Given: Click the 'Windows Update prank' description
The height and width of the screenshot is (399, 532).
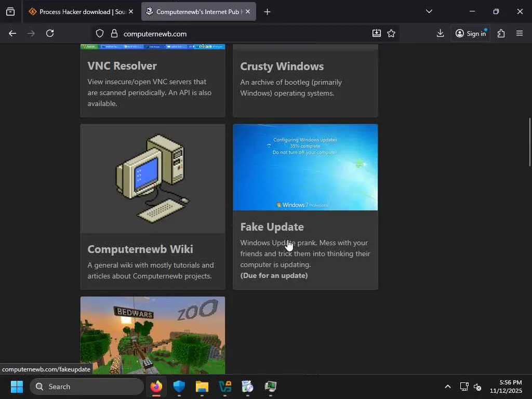Looking at the screenshot, I should [x=305, y=254].
